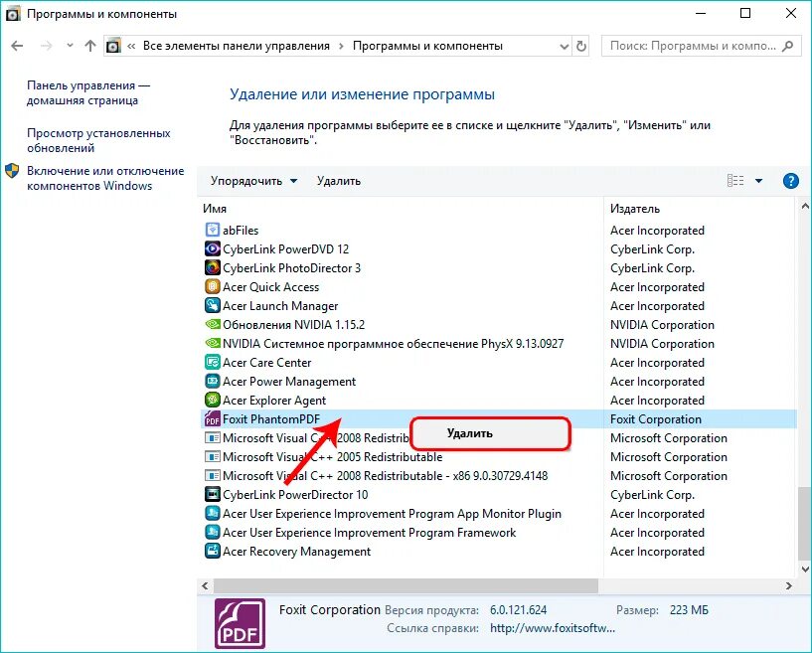The height and width of the screenshot is (653, 812).
Task: Open Панель управления — домашняя страница link
Action: [x=88, y=92]
